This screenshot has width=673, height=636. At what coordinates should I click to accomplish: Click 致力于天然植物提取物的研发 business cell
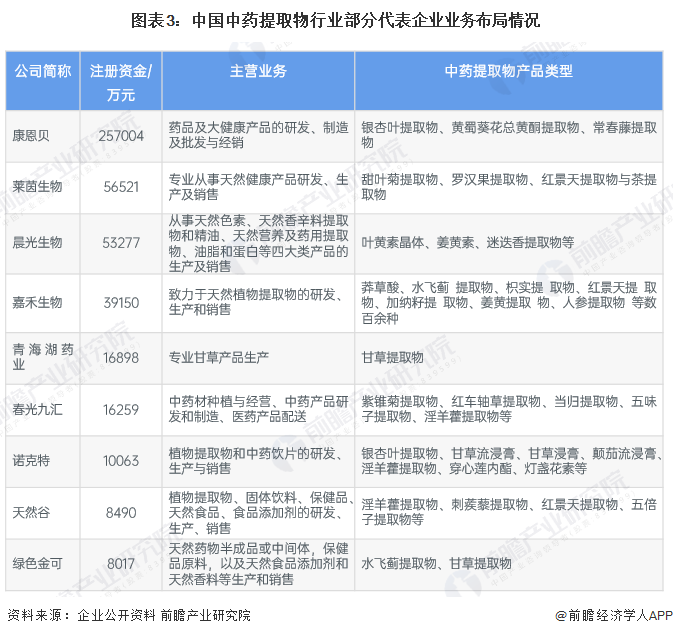tap(256, 302)
